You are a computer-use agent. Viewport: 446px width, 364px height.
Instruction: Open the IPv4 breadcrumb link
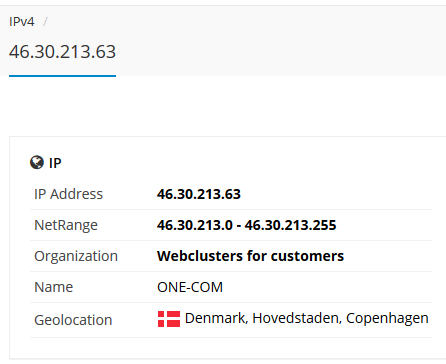coord(22,22)
